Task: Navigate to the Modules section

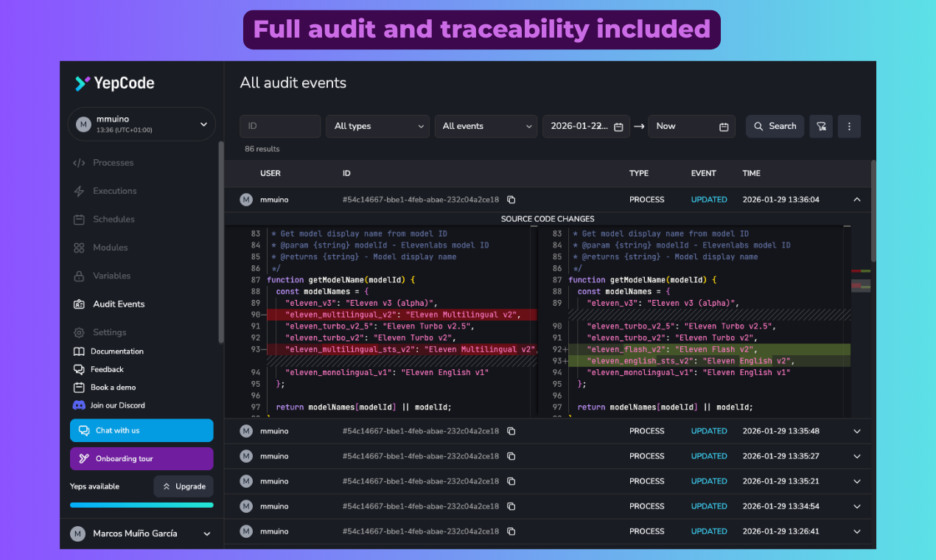Action: click(111, 248)
